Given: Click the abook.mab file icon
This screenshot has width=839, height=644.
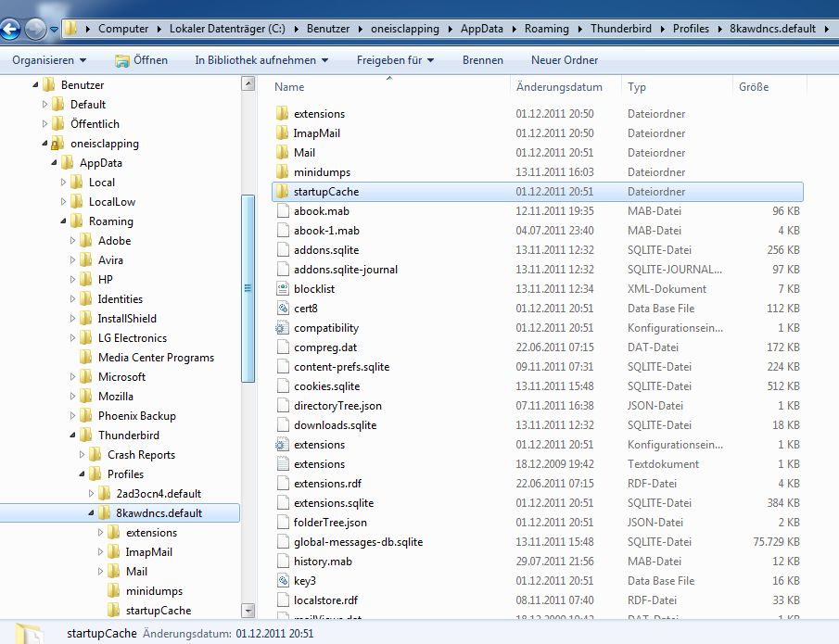Looking at the screenshot, I should [283, 211].
